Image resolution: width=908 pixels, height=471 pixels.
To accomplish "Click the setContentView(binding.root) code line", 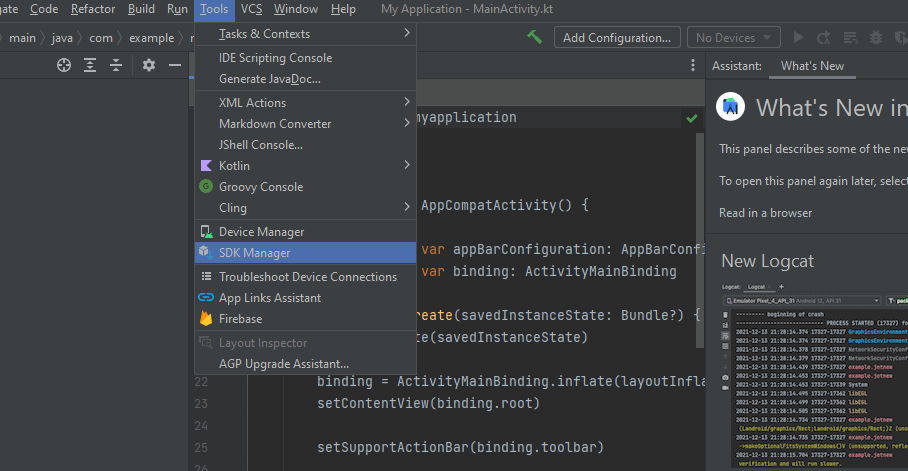I will [x=429, y=403].
